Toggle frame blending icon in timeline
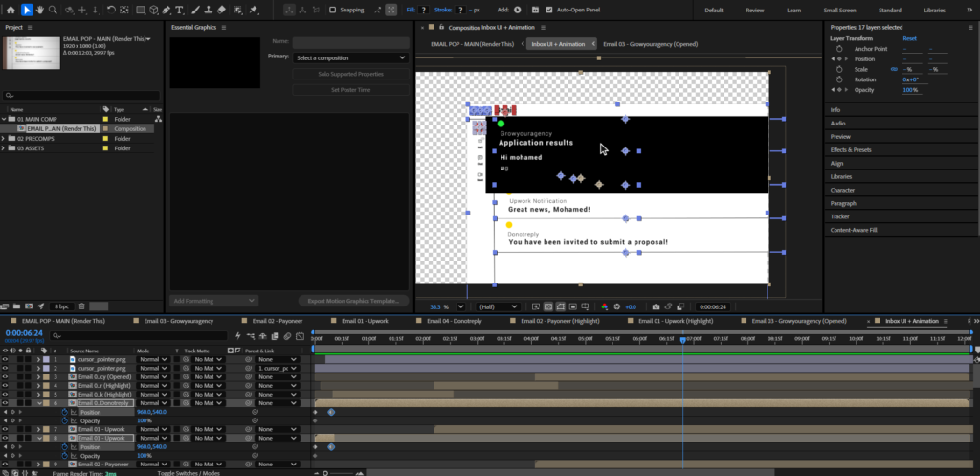980x476 pixels. coord(275,336)
